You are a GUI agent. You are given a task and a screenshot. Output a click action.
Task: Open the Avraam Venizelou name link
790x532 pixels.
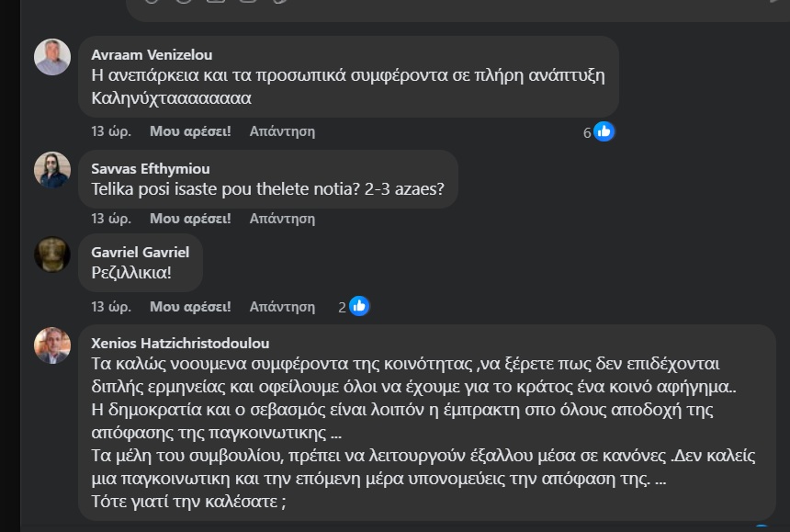coord(152,55)
